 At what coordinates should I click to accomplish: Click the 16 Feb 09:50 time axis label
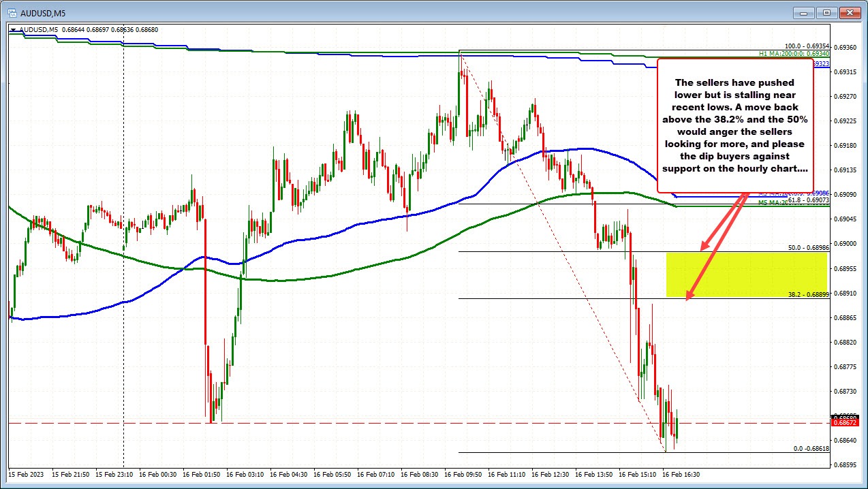click(465, 473)
